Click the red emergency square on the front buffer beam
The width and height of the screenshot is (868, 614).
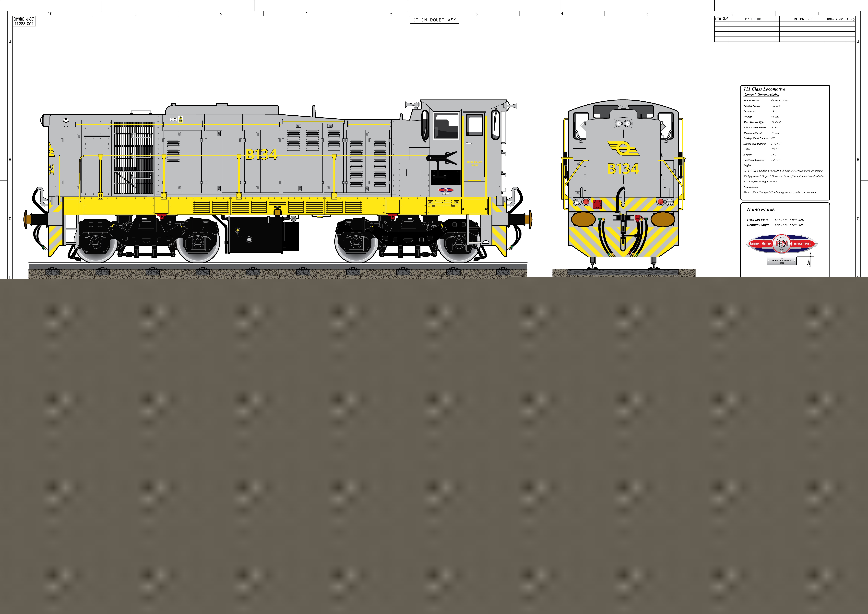(x=597, y=204)
